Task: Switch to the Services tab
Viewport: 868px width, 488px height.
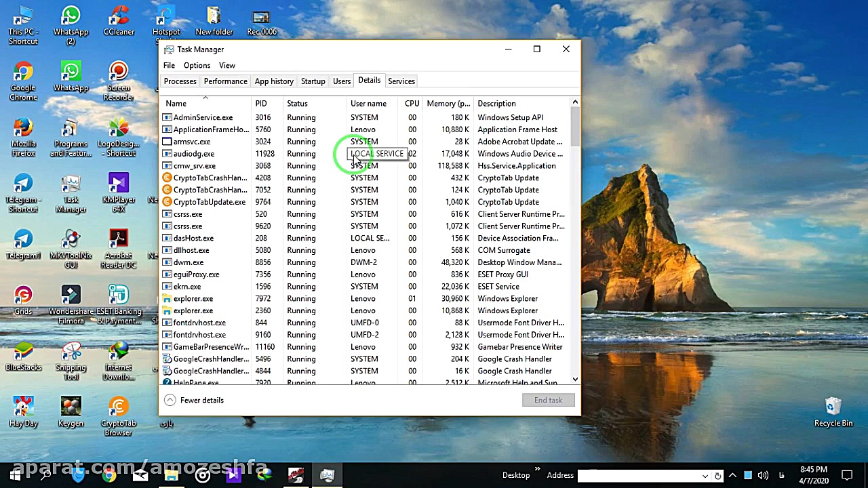Action: [x=401, y=81]
